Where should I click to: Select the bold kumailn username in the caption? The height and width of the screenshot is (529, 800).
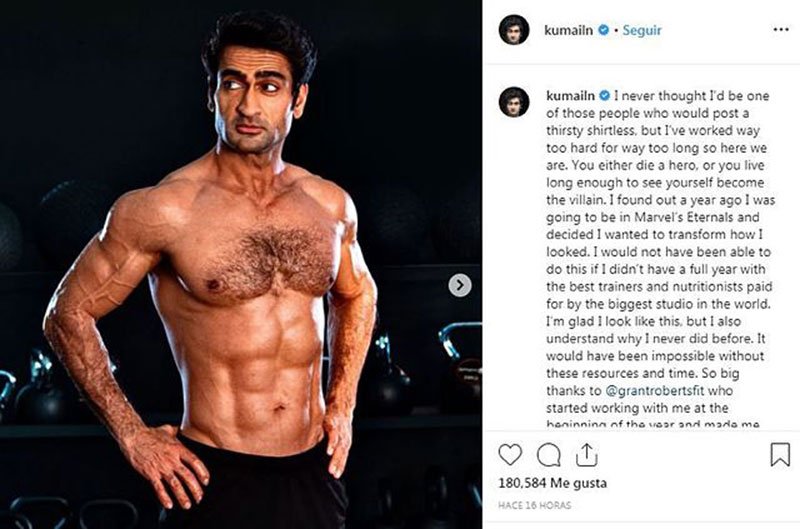click(570, 96)
